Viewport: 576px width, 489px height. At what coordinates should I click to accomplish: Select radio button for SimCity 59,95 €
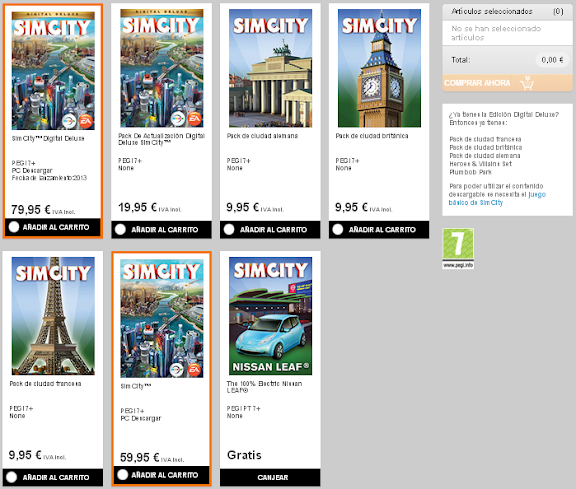click(x=123, y=475)
